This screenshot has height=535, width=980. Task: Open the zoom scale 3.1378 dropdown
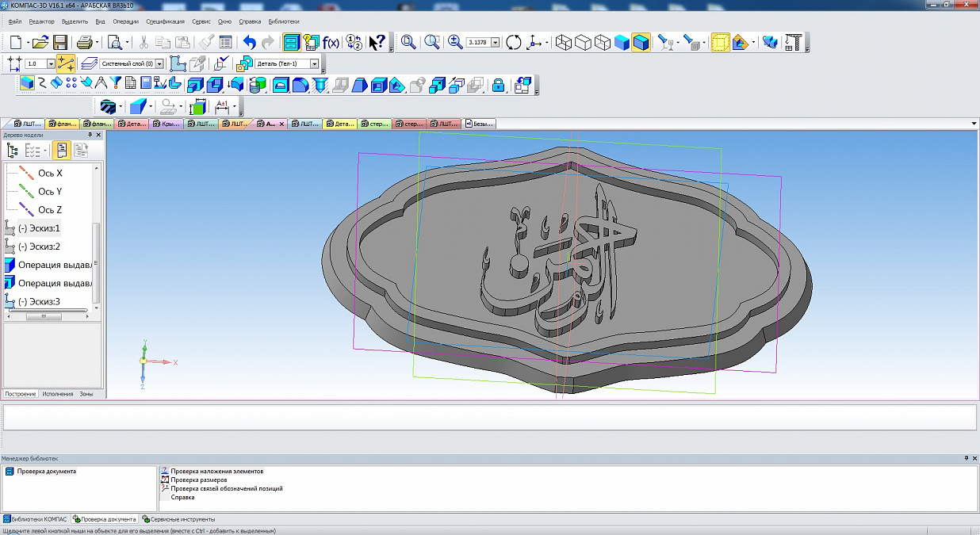tap(496, 43)
